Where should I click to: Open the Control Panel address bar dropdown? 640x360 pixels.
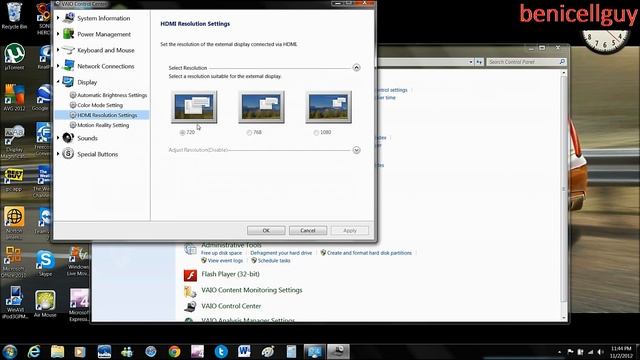click(x=471, y=62)
